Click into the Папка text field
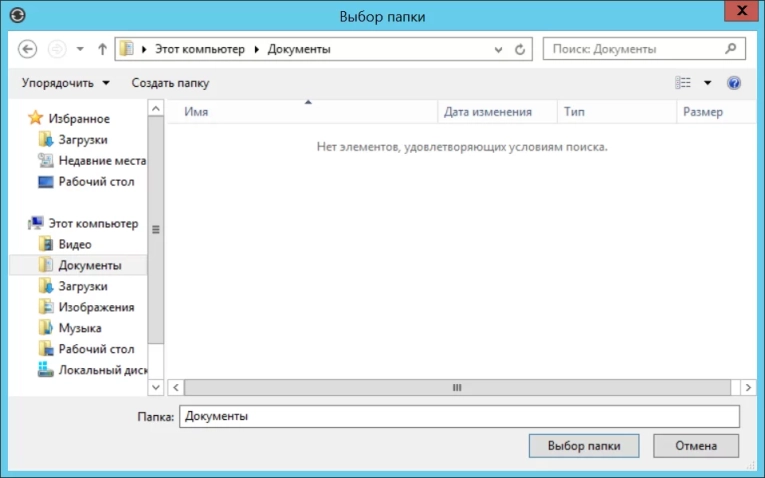 (458, 416)
